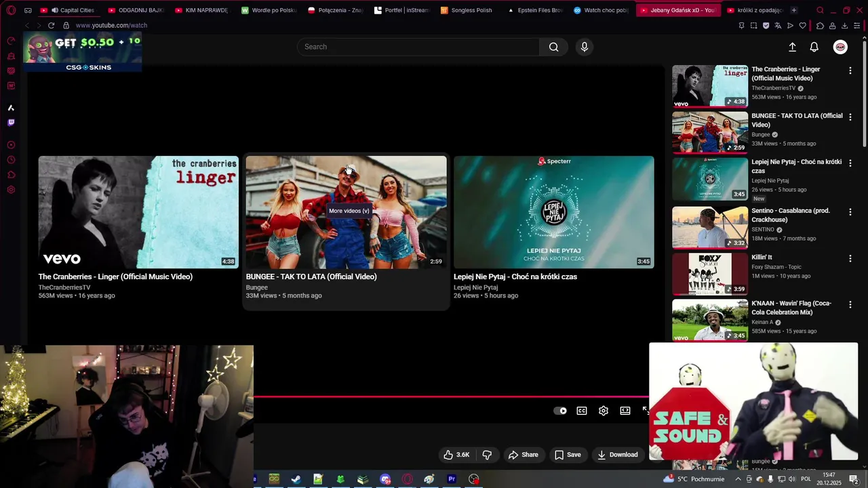Open the Sentino Casablanca sidebar thumbnail

(x=710, y=228)
